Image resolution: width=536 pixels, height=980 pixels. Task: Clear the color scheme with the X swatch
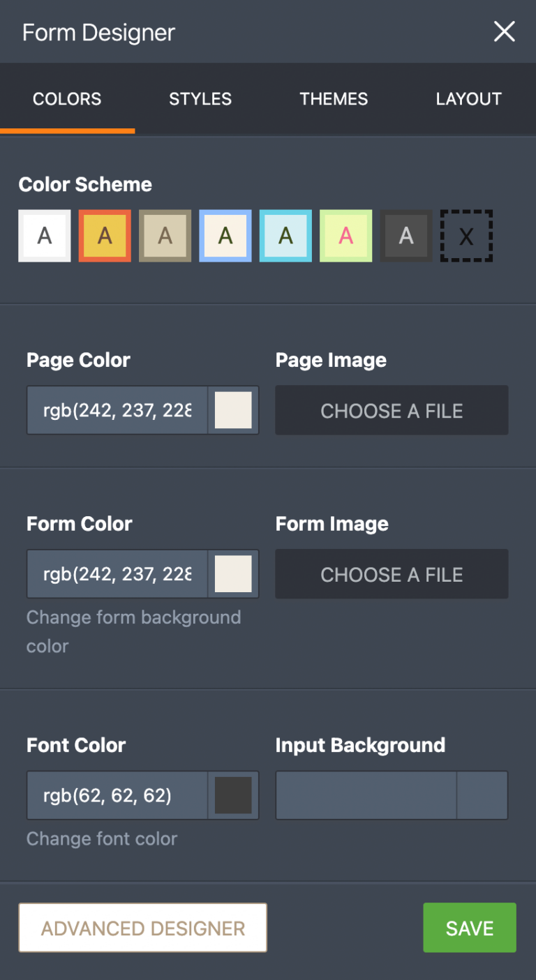click(466, 236)
